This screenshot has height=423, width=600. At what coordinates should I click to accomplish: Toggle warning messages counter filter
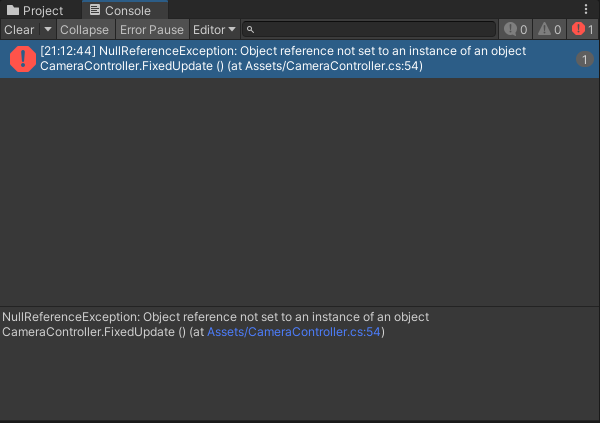click(549, 30)
